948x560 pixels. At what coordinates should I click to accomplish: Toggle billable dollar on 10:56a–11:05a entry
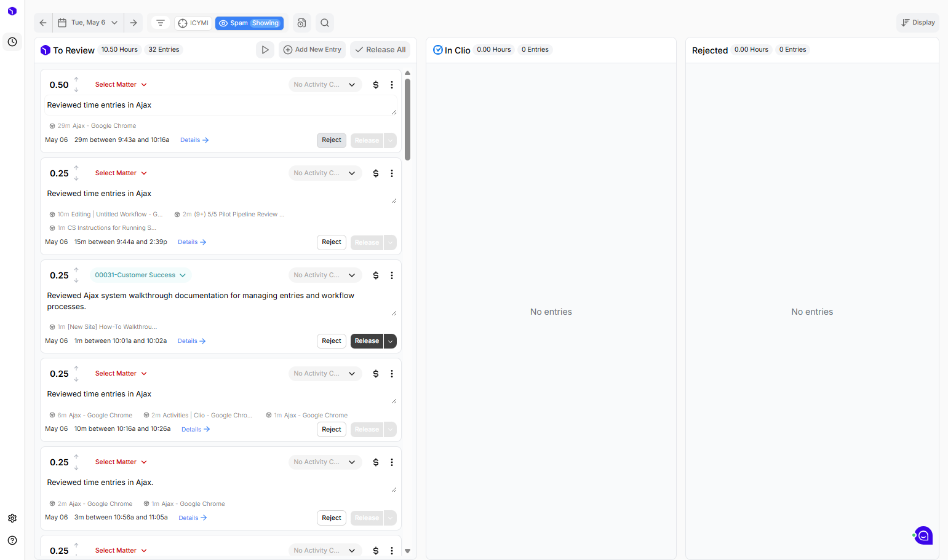(x=376, y=462)
